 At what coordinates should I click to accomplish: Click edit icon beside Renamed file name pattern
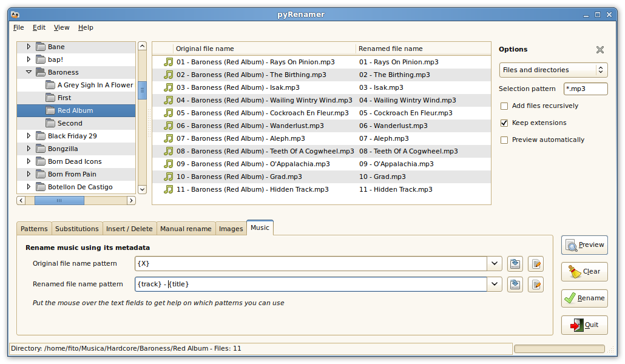click(536, 285)
